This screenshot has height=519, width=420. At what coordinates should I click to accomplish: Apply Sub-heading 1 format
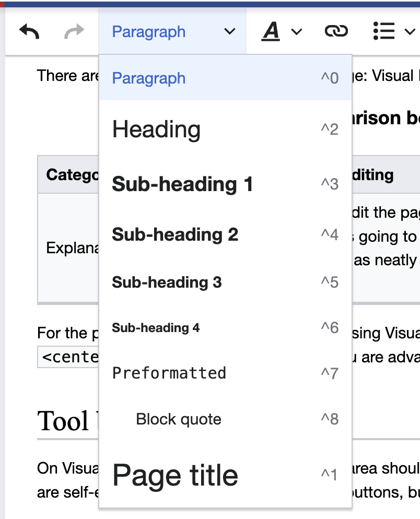182,184
